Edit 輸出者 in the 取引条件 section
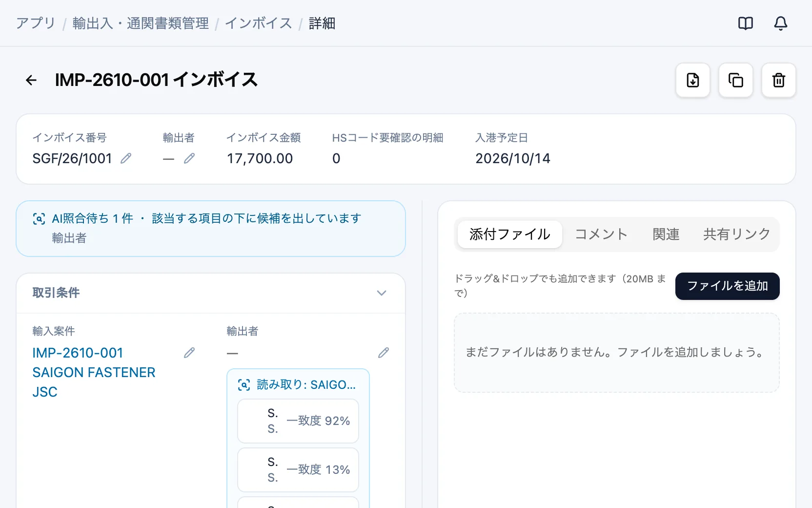This screenshot has height=508, width=812. pyautogui.click(x=384, y=353)
